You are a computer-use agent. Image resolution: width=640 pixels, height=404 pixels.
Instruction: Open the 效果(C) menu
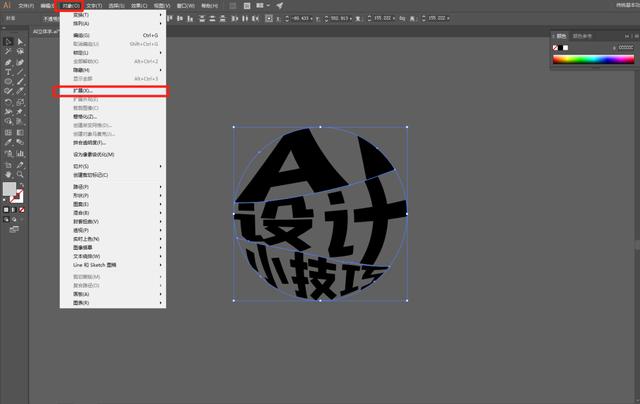click(x=139, y=6)
